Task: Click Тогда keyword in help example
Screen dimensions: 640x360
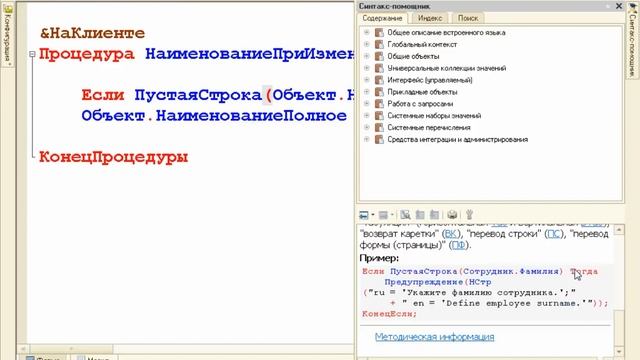Action: (x=584, y=271)
